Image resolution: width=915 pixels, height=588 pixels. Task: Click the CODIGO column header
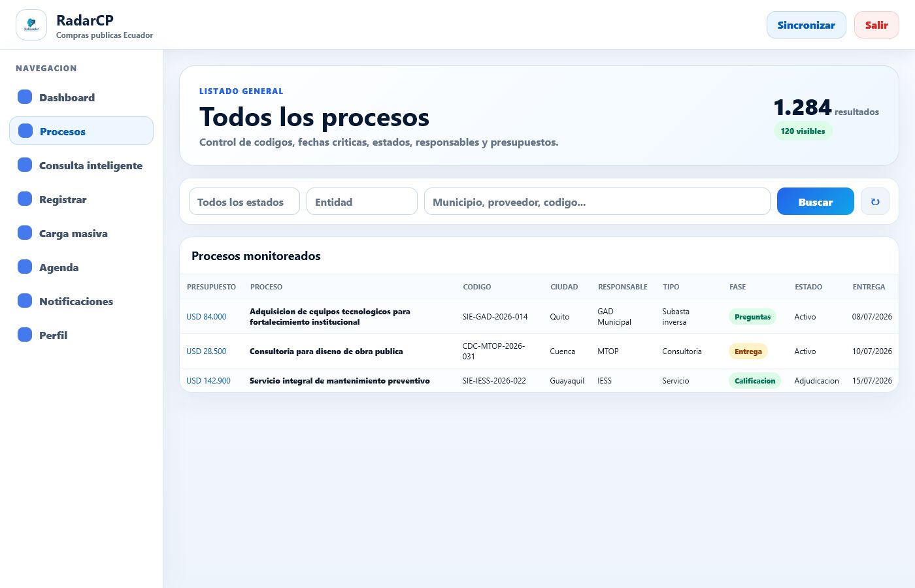tap(476, 287)
